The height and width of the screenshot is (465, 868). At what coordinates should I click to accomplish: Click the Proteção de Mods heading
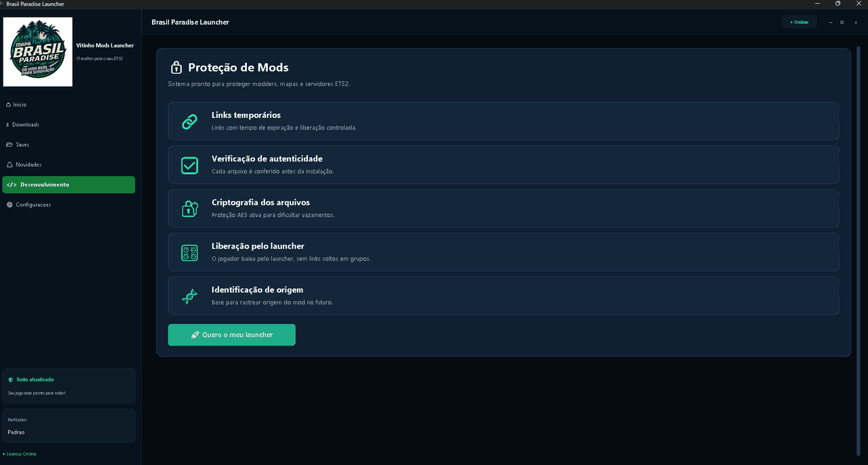[x=238, y=67]
